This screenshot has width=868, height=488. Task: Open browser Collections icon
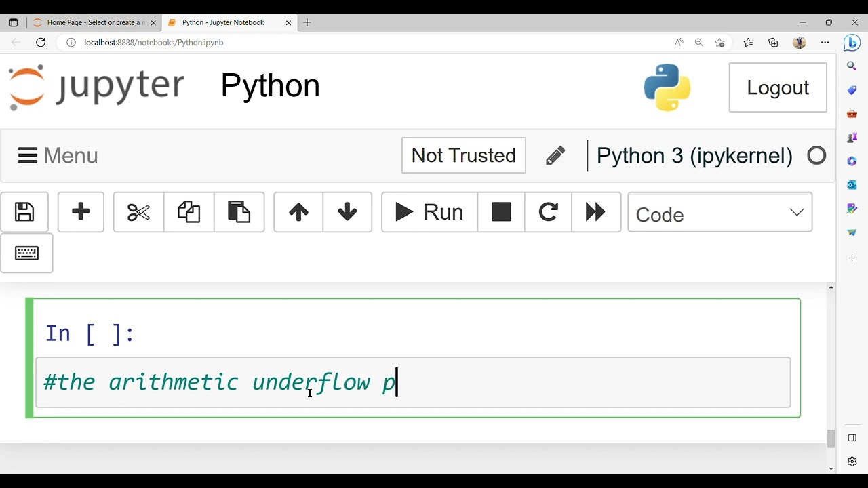click(773, 42)
